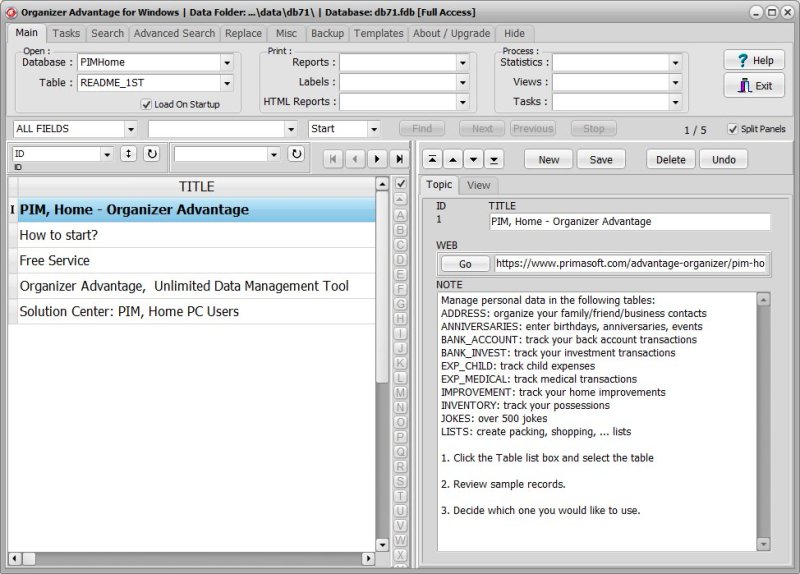Toggle the checkmark above the alphabet bar
The image size is (800, 574).
(x=401, y=183)
